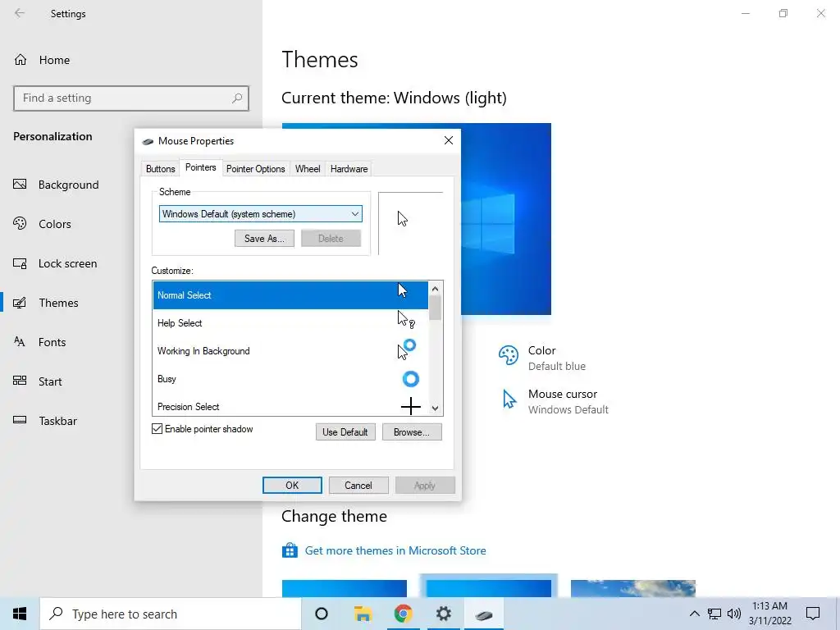Select Precision Select pointer row
This screenshot has height=630, width=840.
coord(290,405)
